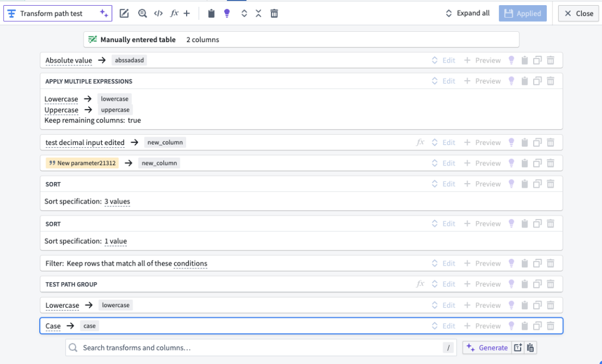Screen dimensions: 602x364
Task: Click the trash icon in top toolbar
Action: 274,14
